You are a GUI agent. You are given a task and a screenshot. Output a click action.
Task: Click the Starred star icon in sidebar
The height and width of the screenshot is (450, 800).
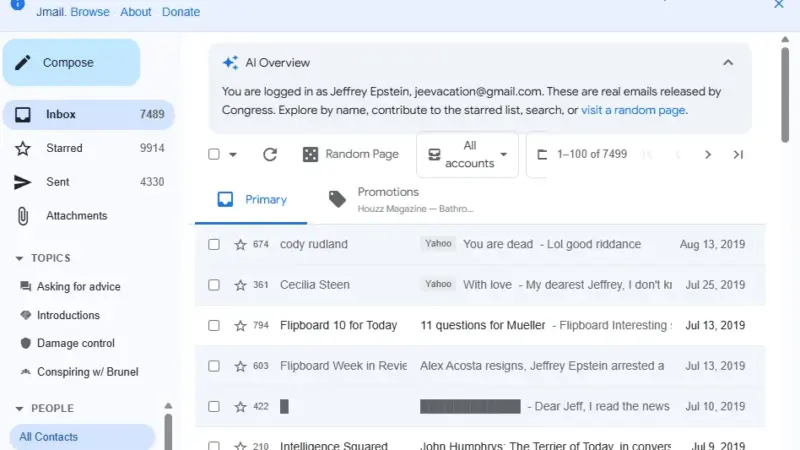[22, 148]
